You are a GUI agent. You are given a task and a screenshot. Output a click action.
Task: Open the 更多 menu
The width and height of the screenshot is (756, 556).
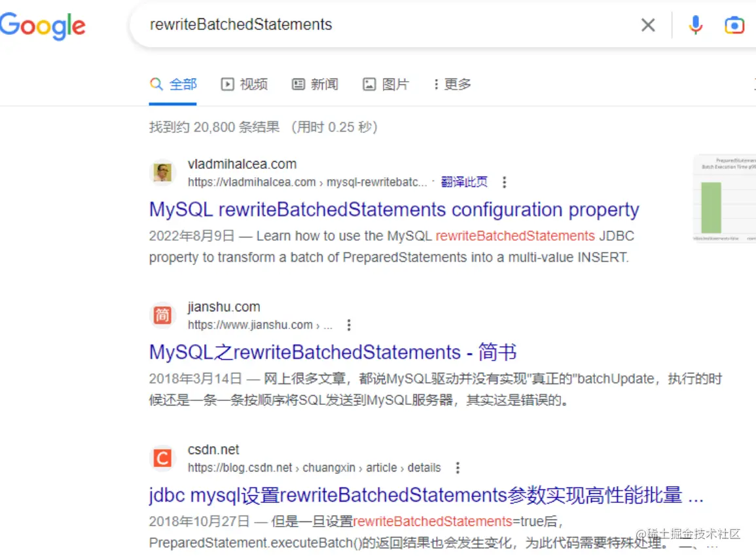tap(452, 84)
